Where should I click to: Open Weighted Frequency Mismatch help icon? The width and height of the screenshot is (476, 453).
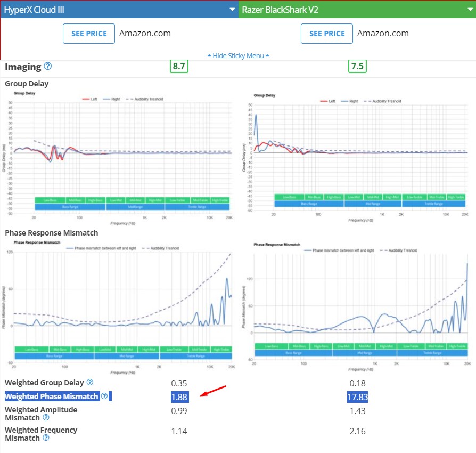(46, 438)
